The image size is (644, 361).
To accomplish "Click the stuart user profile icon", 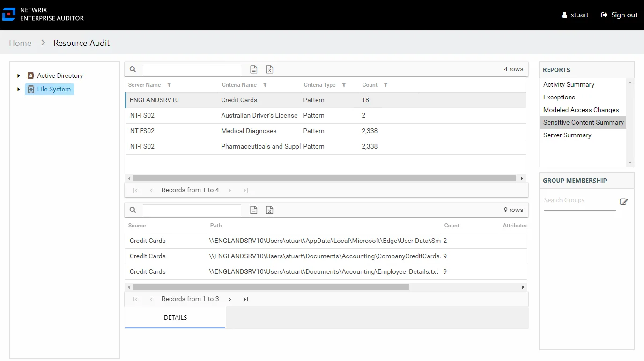I will [x=564, y=15].
